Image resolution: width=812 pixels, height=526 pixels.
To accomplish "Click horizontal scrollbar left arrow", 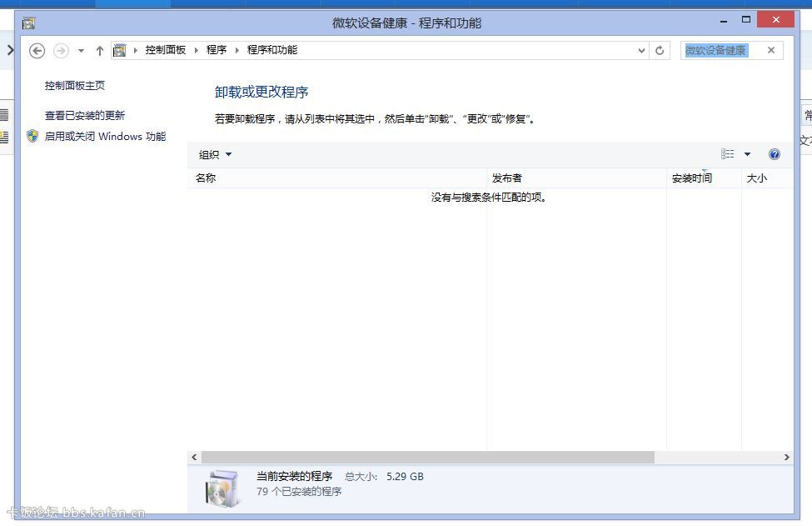I will [x=194, y=457].
